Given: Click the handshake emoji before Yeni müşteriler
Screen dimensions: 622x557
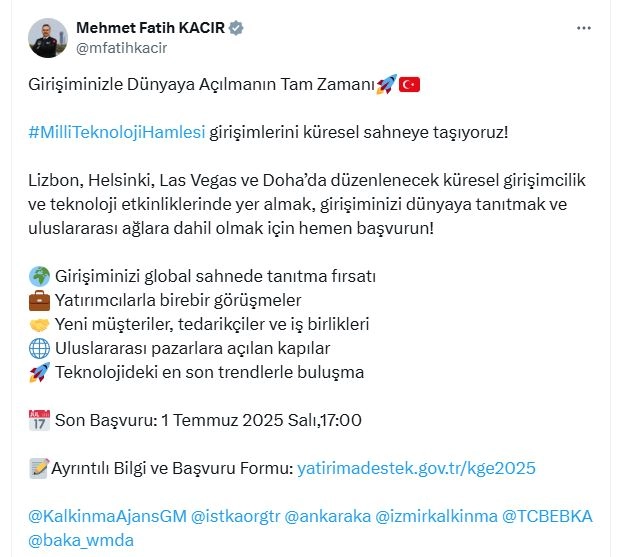Looking at the screenshot, I should (39, 323).
